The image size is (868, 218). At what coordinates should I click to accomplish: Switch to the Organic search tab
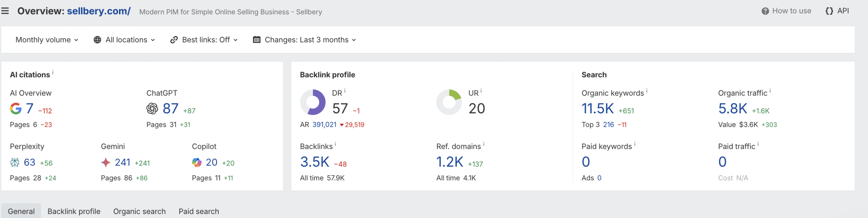point(139,212)
